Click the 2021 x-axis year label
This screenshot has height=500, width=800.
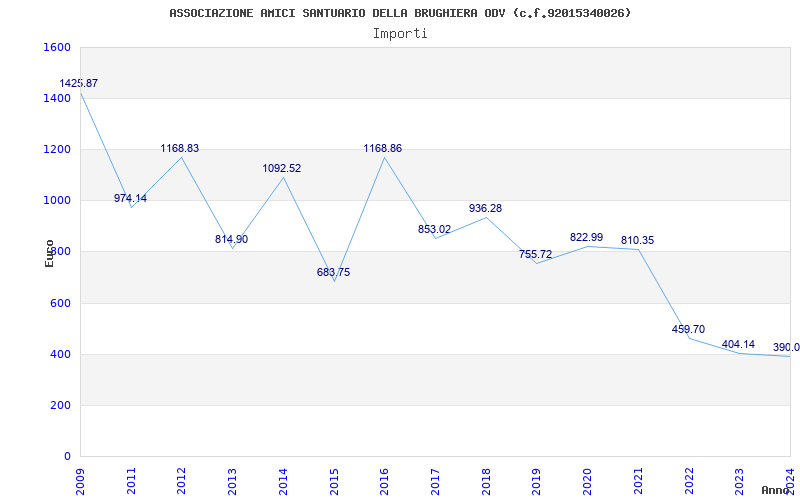click(638, 481)
